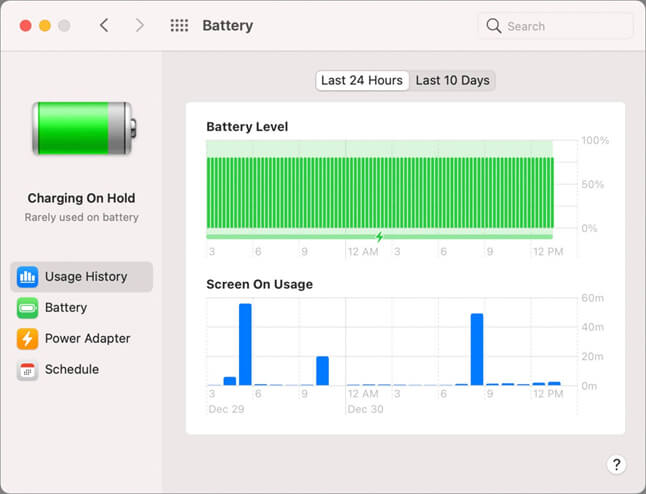Click the Schedule calendar icon

click(27, 370)
